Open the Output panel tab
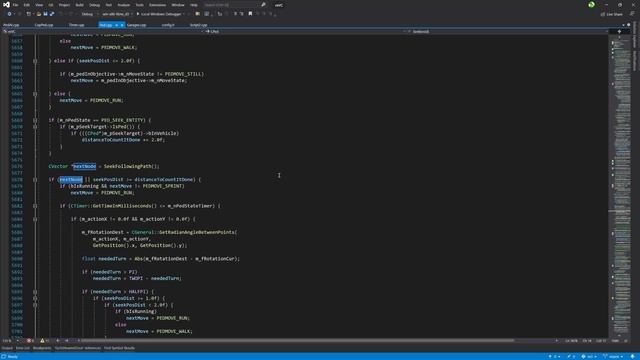The width and height of the screenshot is (640, 360). pyautogui.click(x=7, y=348)
